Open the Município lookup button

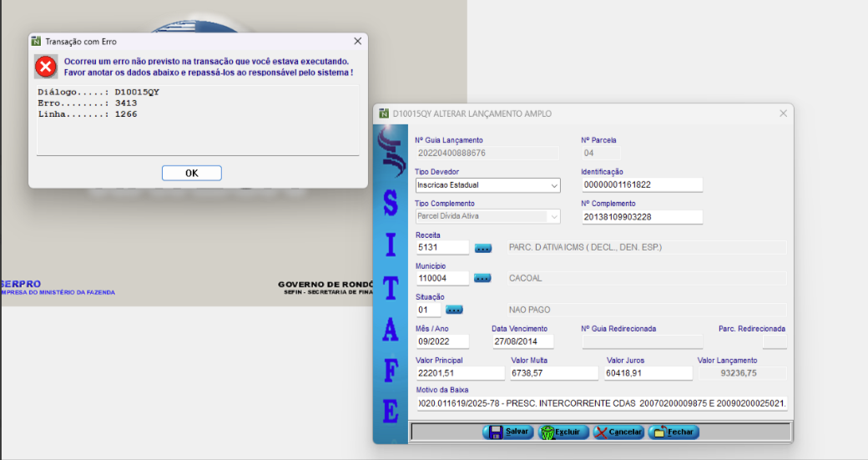pos(483,278)
